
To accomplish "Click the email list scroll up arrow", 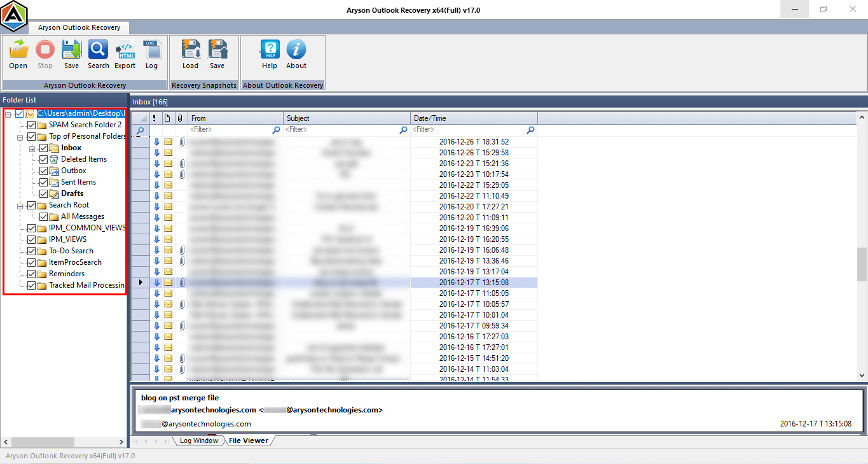I will [862, 118].
